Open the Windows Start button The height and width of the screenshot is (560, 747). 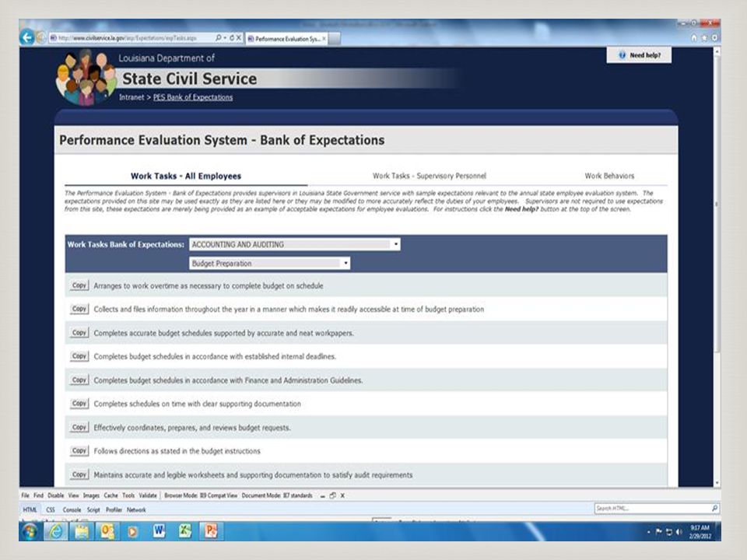[x=30, y=531]
